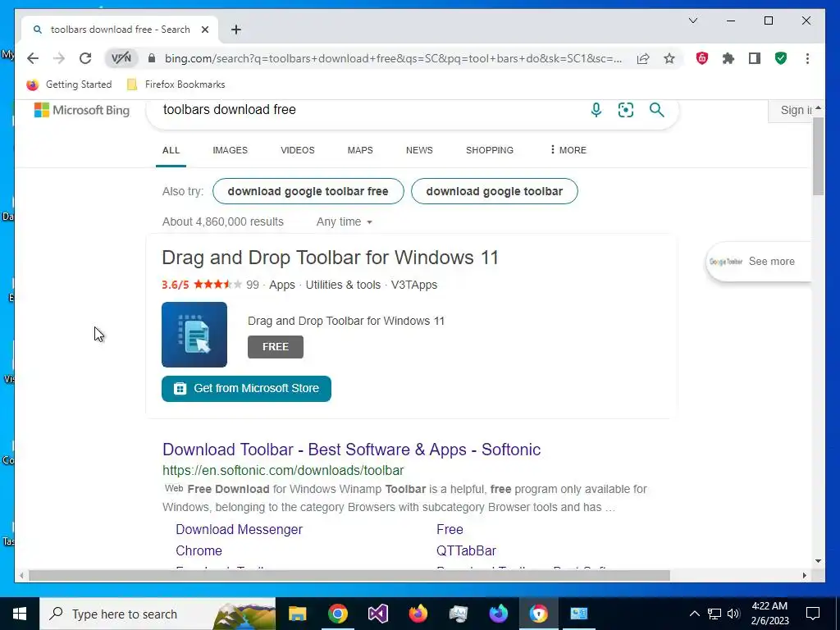Click the Drag and Drop Toolbar app icon
840x630 pixels.
tap(194, 335)
